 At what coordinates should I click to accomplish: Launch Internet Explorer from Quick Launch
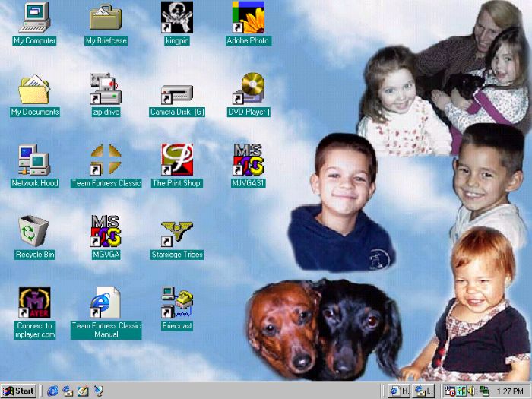tap(52, 391)
